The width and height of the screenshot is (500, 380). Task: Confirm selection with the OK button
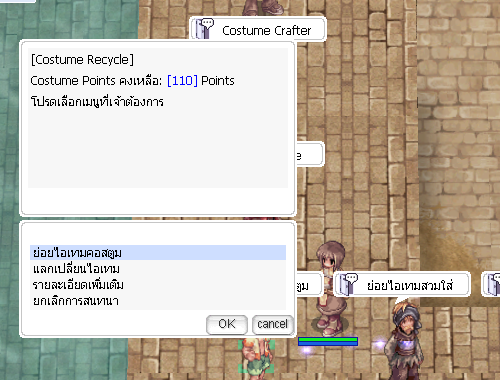227,324
